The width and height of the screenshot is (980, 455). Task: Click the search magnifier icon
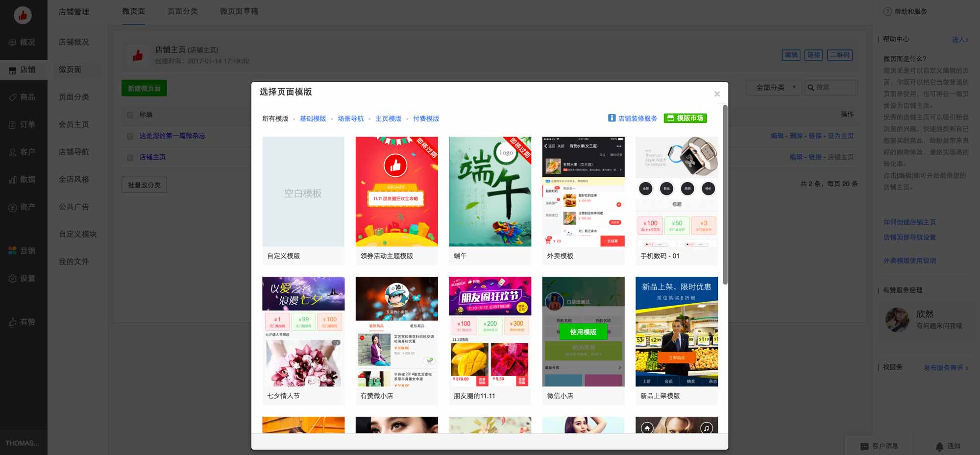811,88
